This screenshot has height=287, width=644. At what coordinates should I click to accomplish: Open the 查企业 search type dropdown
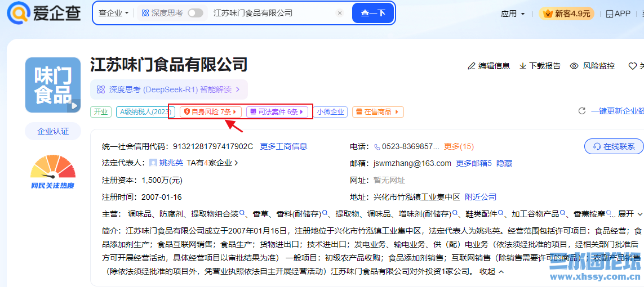coord(114,13)
